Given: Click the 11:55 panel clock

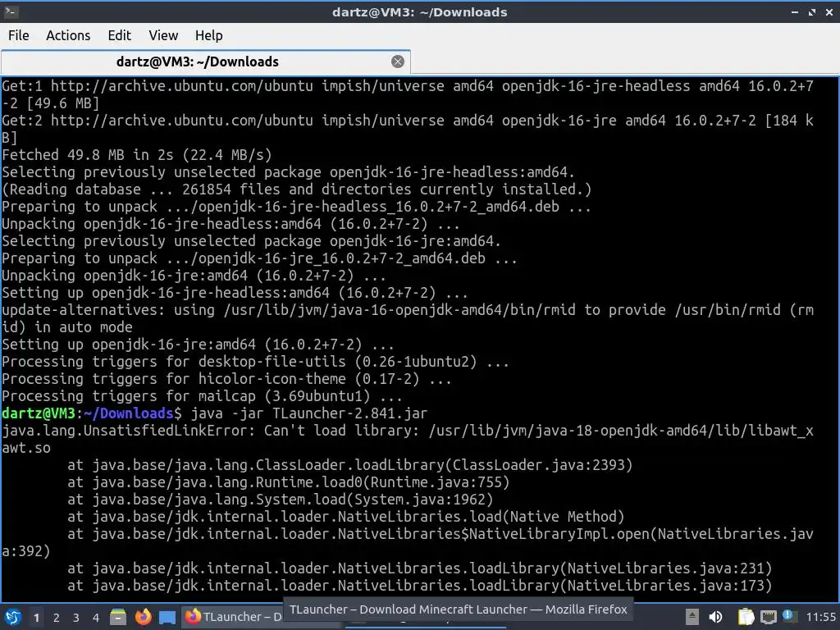Looking at the screenshot, I should [820, 617].
